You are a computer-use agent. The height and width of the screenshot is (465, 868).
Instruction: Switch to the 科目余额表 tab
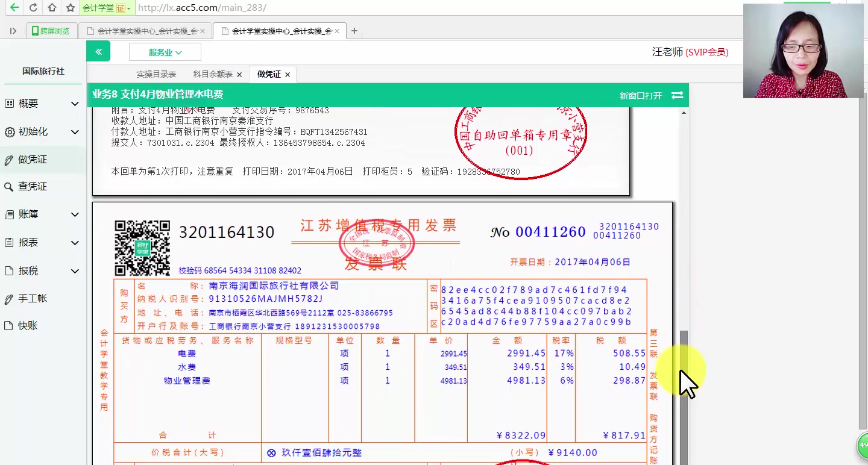coord(213,74)
